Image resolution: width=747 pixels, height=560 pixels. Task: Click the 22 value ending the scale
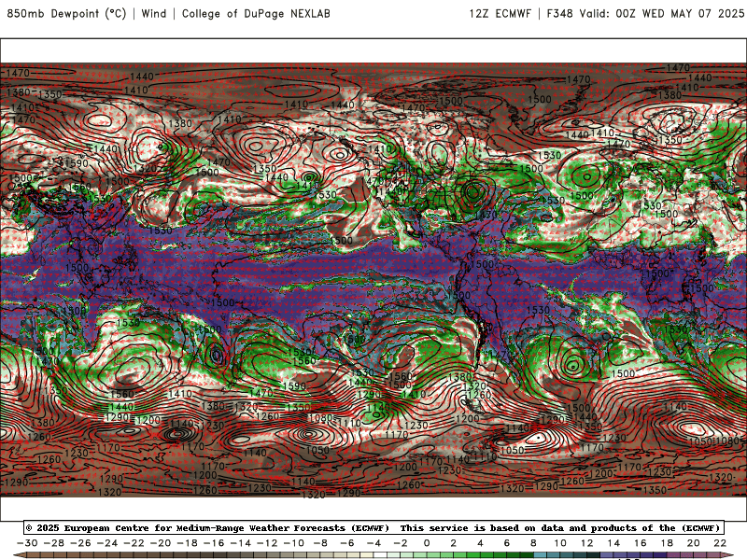point(720,543)
